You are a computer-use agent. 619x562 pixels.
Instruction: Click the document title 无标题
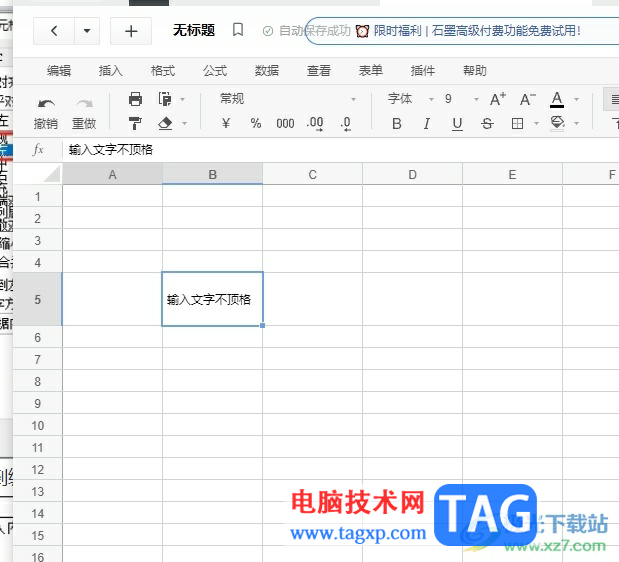click(x=194, y=30)
